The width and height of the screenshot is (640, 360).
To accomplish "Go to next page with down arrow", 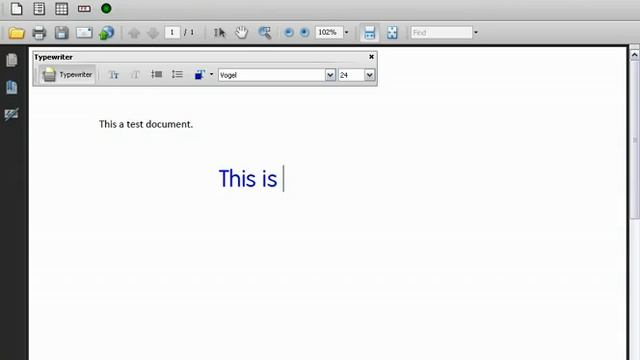I will pyautogui.click(x=153, y=33).
